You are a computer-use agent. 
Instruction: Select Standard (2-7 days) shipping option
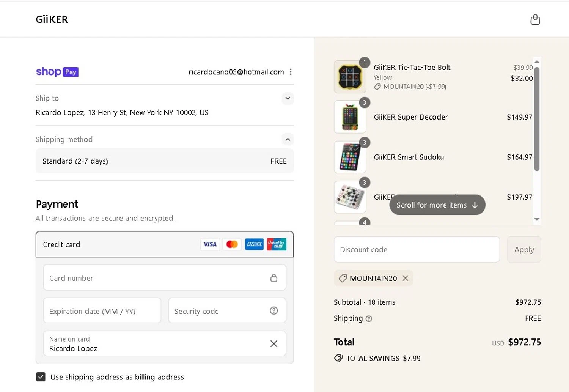pyautogui.click(x=165, y=161)
